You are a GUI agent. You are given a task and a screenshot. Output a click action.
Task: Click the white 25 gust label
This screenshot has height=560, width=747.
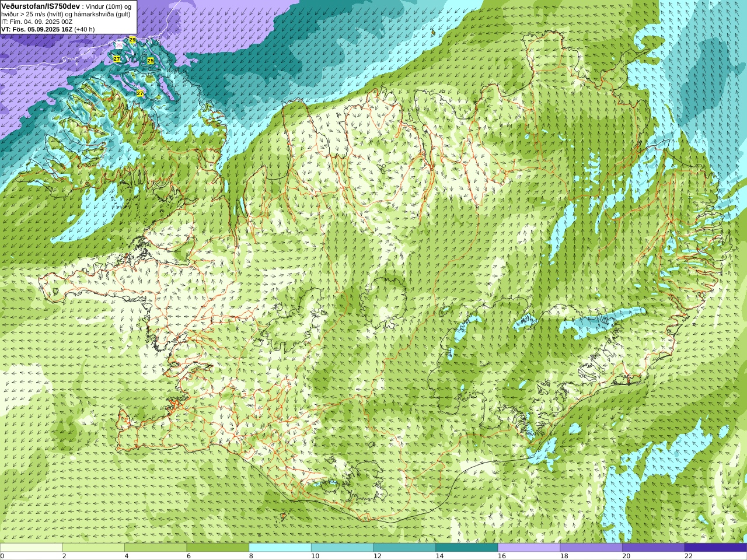[119, 45]
